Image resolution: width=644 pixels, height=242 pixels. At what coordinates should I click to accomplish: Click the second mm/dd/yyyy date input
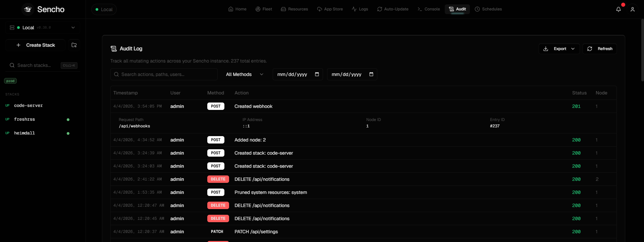click(352, 74)
